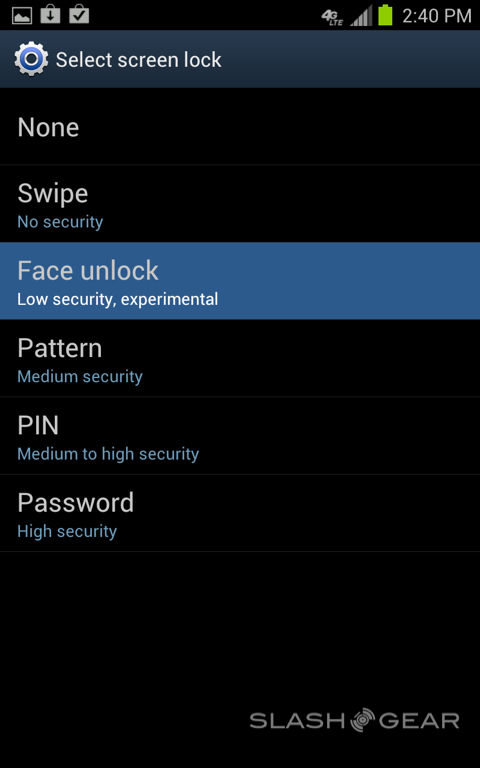Tap the "No security" subtitle under Swipe
Image resolution: width=480 pixels, height=768 pixels.
[60, 222]
